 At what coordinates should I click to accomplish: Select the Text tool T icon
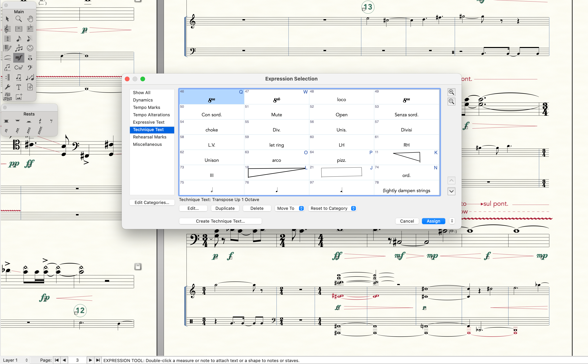coord(18,87)
